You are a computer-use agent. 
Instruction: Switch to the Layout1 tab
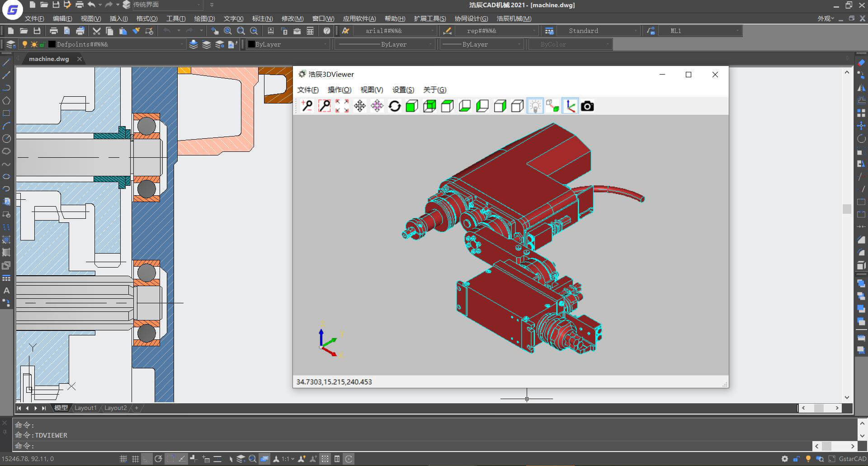(85, 408)
